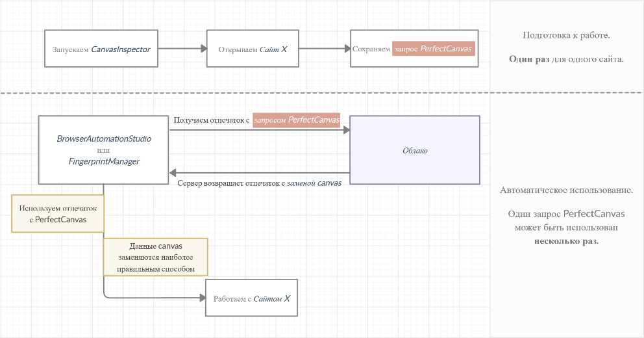Click "Сервер возвращает отпечаток" arrow label
The image size is (644, 338).
tap(231, 183)
